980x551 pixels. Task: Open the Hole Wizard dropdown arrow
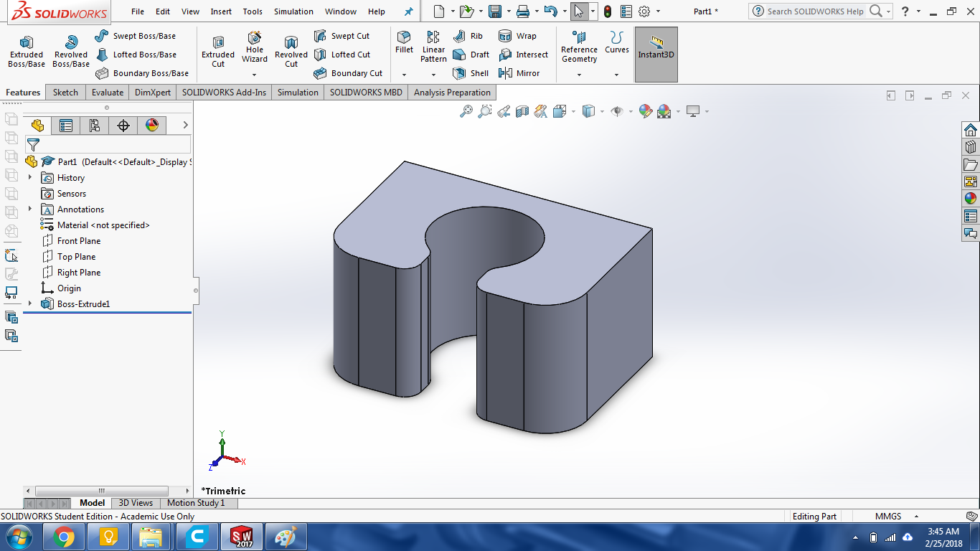[254, 75]
